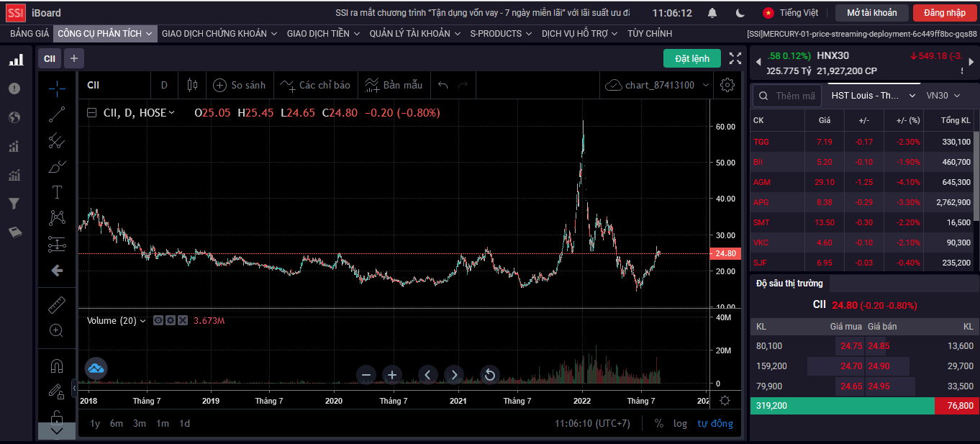Open QUẢN LÝ TÀI KHOẢN menu
The height and width of the screenshot is (444, 980).
[415, 34]
